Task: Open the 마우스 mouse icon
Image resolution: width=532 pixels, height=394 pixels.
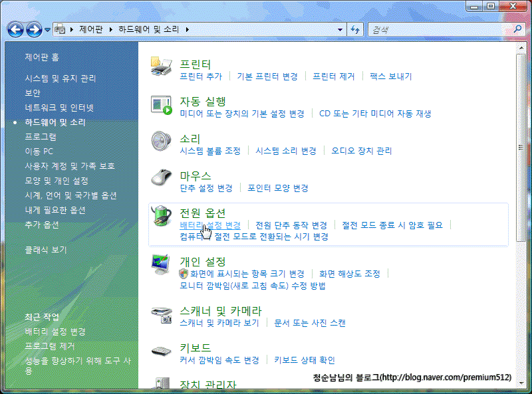Action: click(x=161, y=177)
